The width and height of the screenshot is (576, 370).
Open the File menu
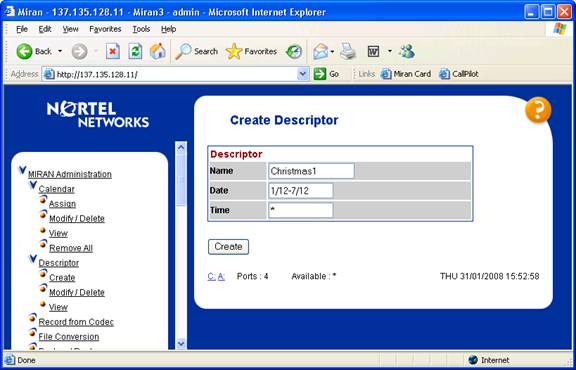click(22, 29)
